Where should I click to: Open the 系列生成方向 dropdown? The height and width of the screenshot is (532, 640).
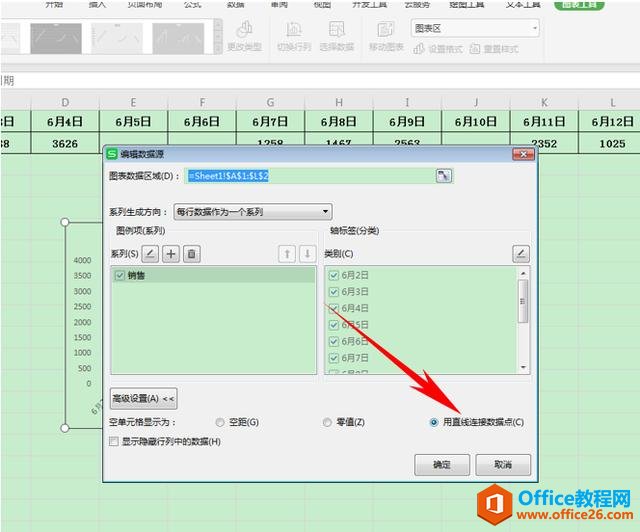[x=252, y=212]
